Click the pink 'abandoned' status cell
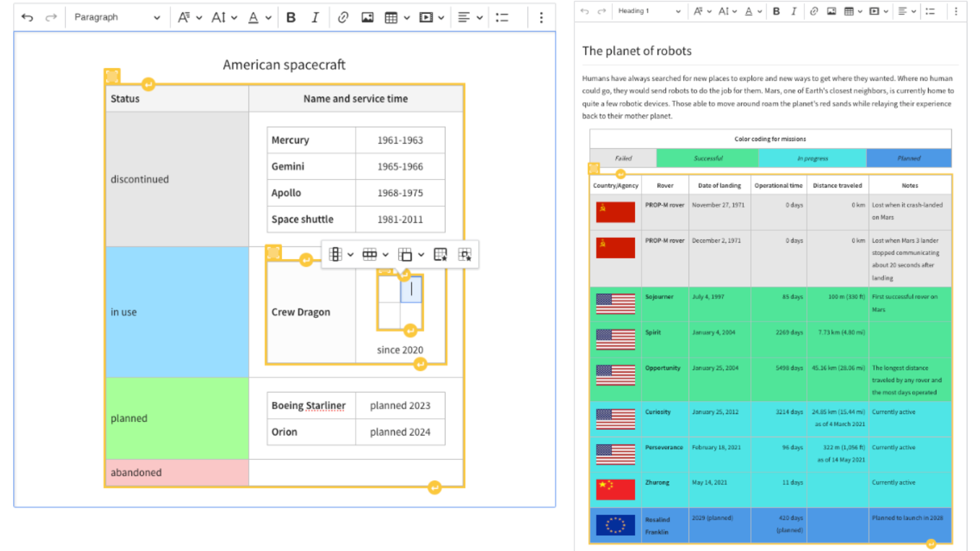Image resolution: width=980 pixels, height=551 pixels. pos(177,472)
